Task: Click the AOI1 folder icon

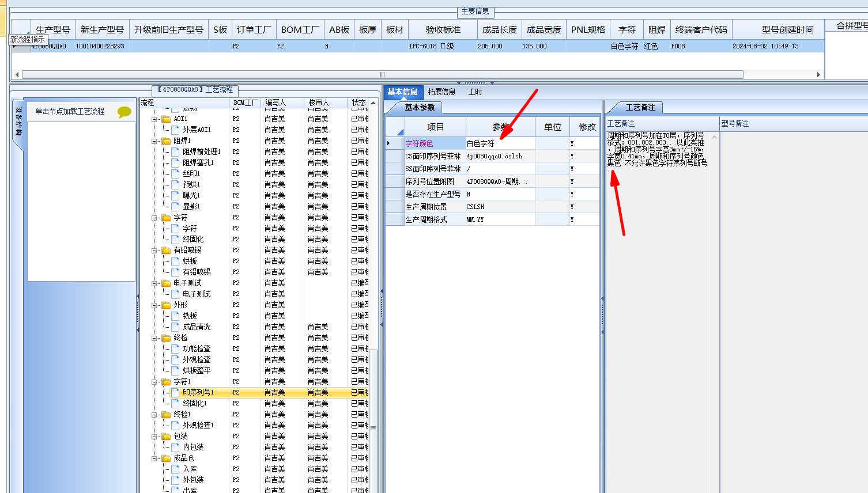Action: (x=166, y=119)
